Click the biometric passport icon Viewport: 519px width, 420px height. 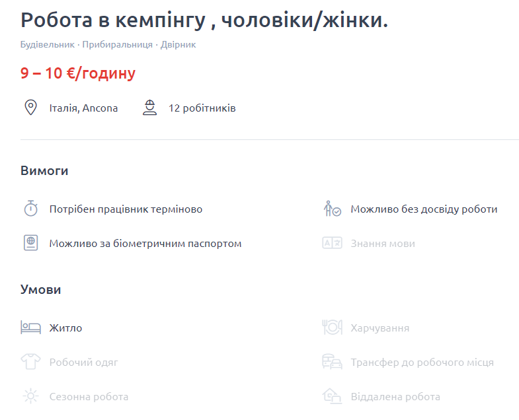[x=30, y=243]
